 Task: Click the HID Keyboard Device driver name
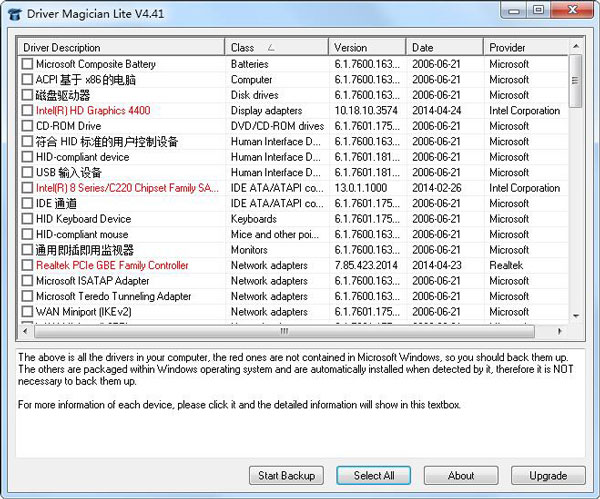(x=83, y=219)
